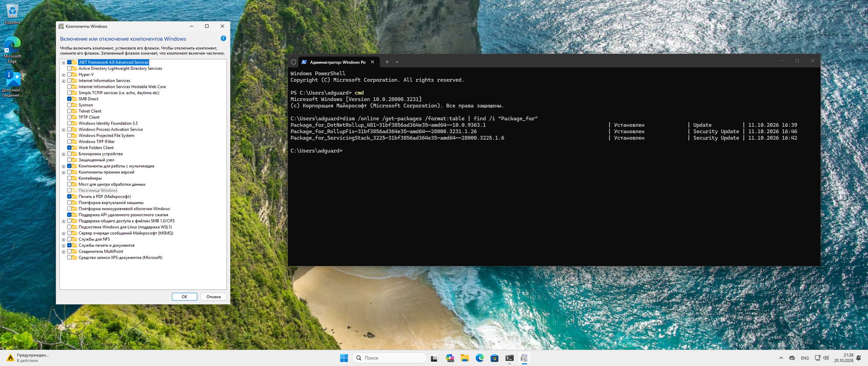Enable Подсистема Windows для Linux checkbox
868x366 pixels.
pyautogui.click(x=69, y=227)
